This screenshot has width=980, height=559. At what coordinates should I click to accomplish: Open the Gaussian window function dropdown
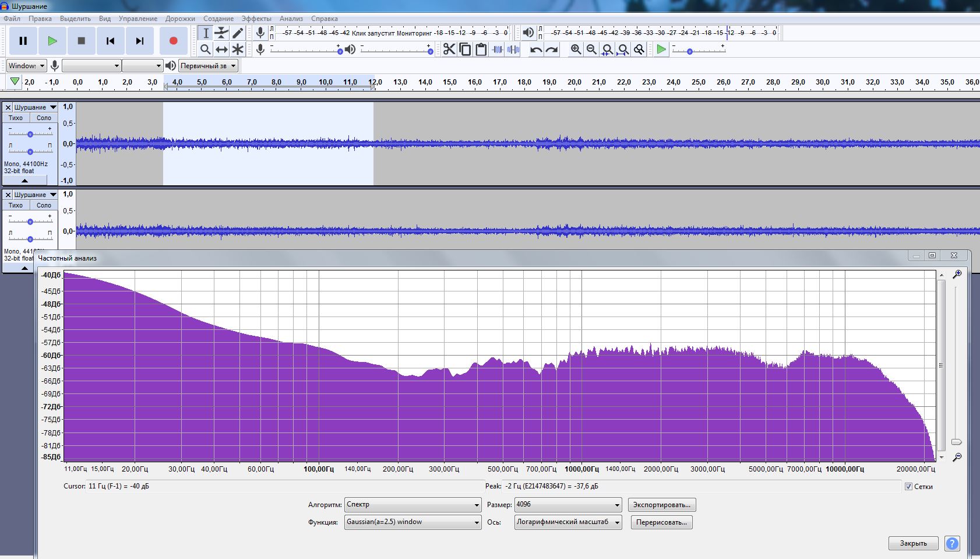point(413,522)
